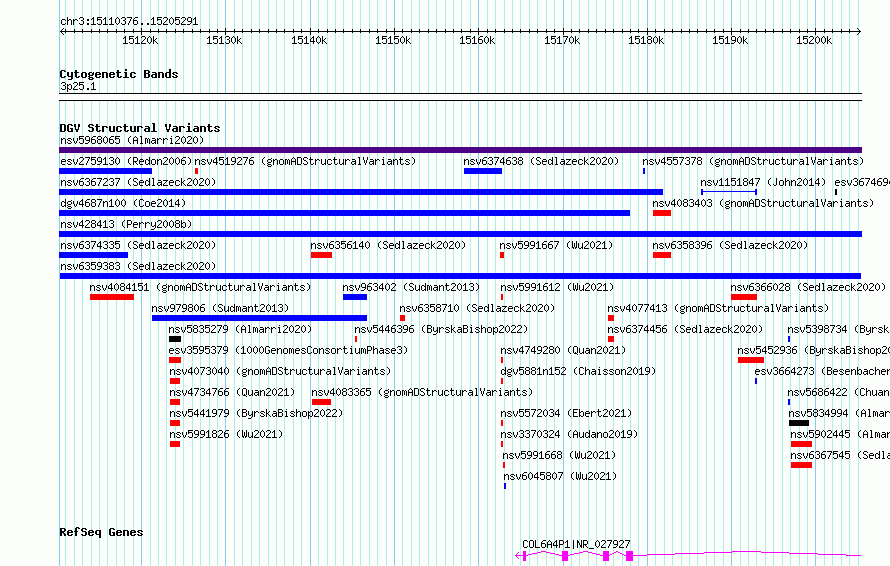Click the nsv428413 (Perry2008b) label
The height and width of the screenshot is (566, 890).
click(126, 224)
